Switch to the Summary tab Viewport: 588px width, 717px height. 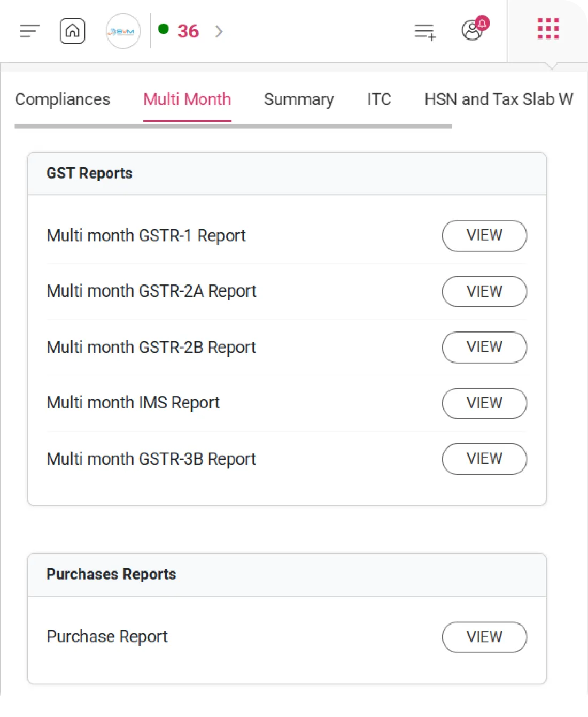[x=299, y=99]
